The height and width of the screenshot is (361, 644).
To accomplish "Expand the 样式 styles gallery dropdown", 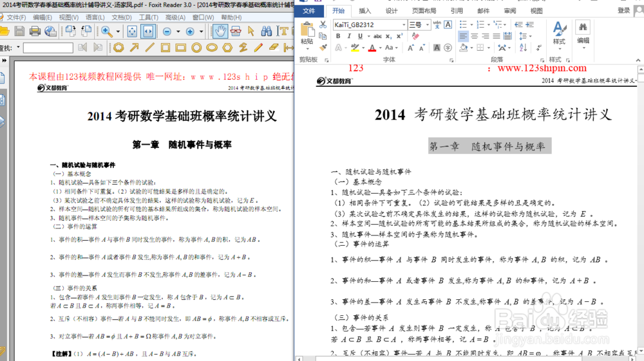I will [x=559, y=49].
